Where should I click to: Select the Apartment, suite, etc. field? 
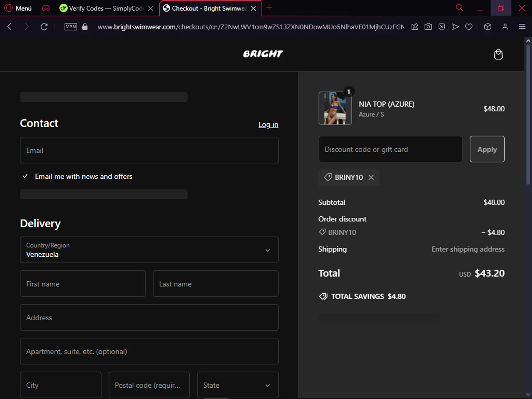click(x=149, y=351)
